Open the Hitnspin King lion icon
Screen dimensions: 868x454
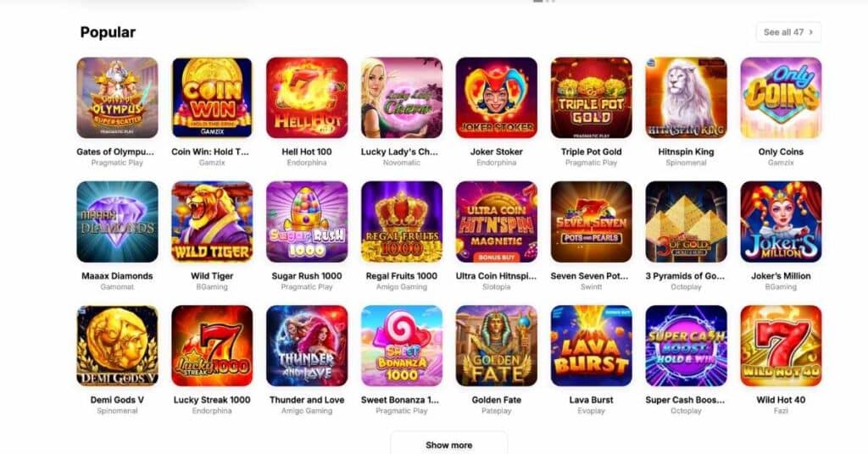(686, 98)
